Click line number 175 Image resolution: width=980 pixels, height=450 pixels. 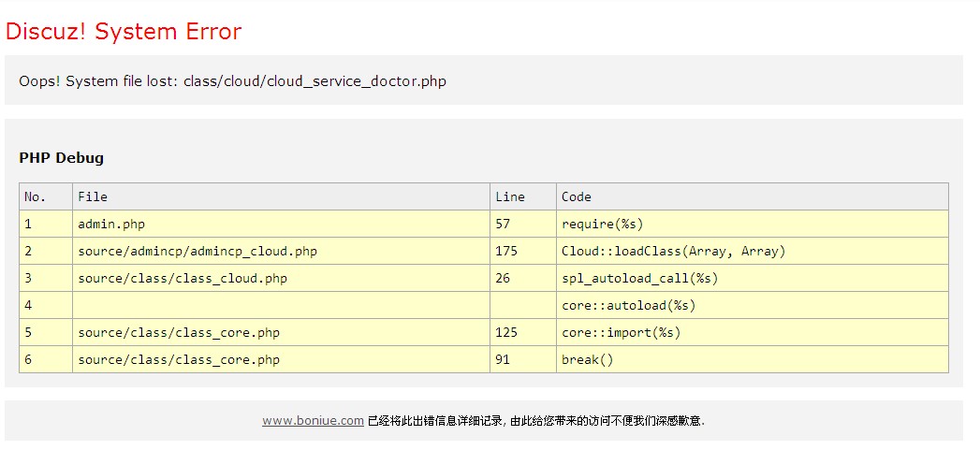point(523,252)
